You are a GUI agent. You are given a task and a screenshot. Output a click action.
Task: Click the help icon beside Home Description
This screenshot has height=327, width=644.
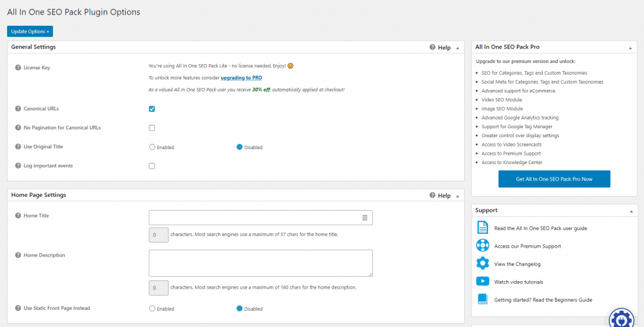pyautogui.click(x=18, y=255)
